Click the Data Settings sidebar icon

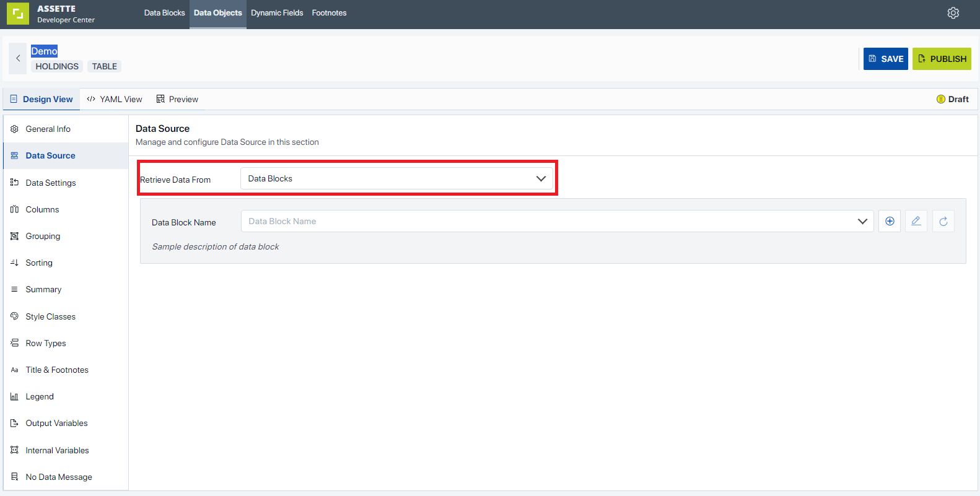click(14, 183)
